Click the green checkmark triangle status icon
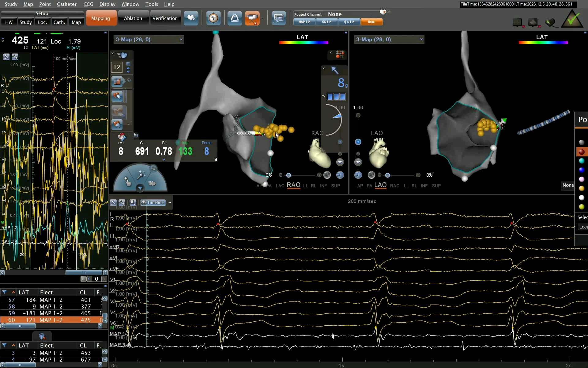The image size is (588, 368). click(572, 19)
